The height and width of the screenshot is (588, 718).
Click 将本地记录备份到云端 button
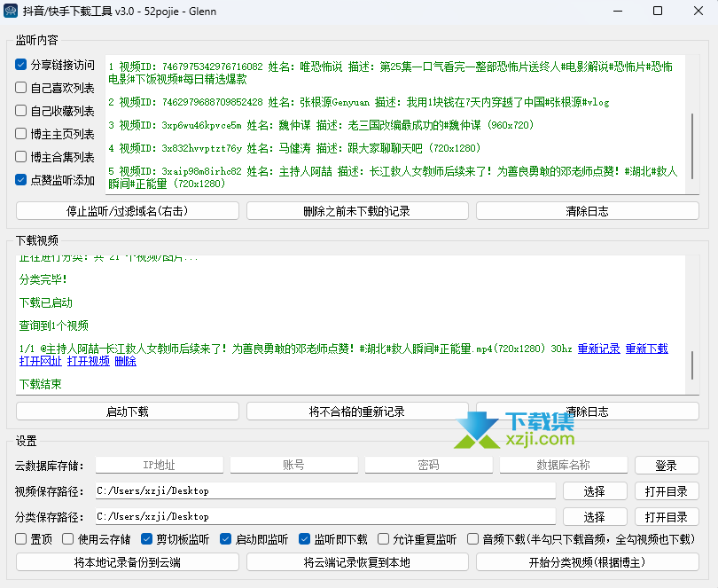tap(128, 562)
